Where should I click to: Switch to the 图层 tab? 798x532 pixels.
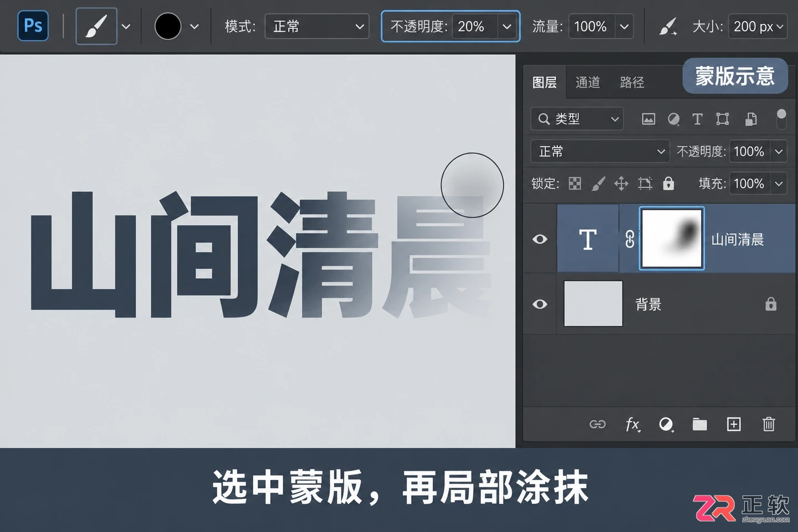tap(544, 83)
